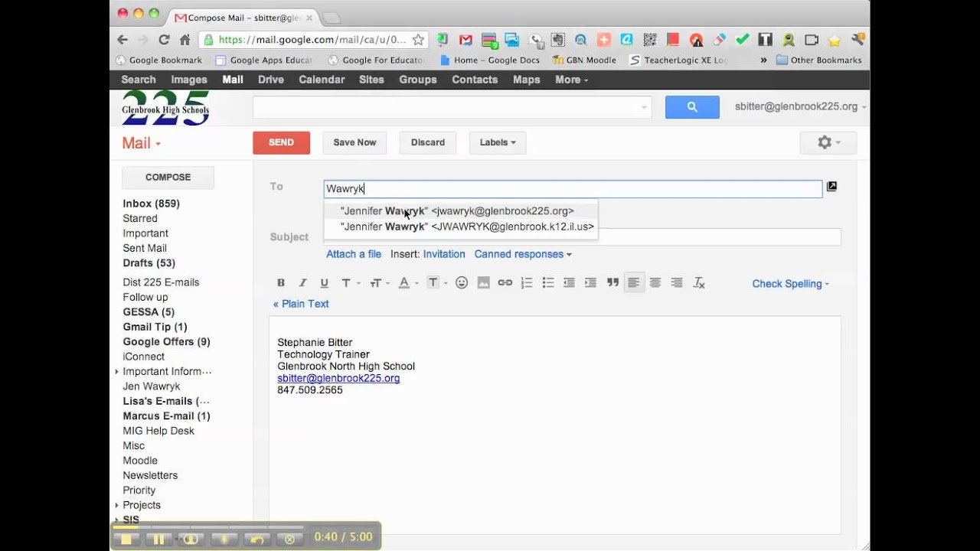Expand the Projects label
This screenshot has height=551, width=980.
(x=117, y=505)
